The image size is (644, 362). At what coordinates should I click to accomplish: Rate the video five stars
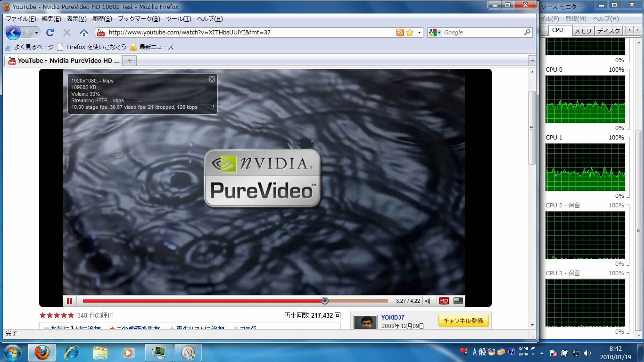(x=71, y=315)
